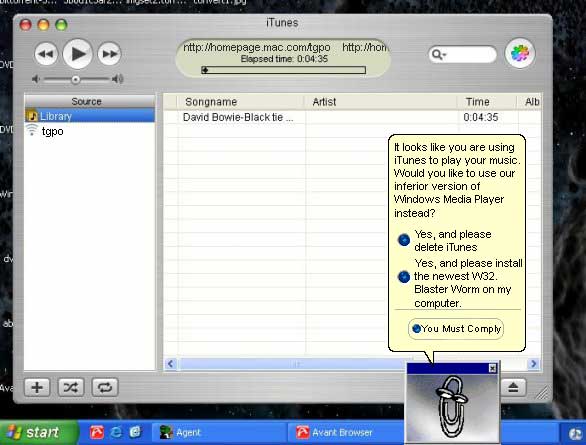Adjust the volume slider knob

tap(75, 79)
